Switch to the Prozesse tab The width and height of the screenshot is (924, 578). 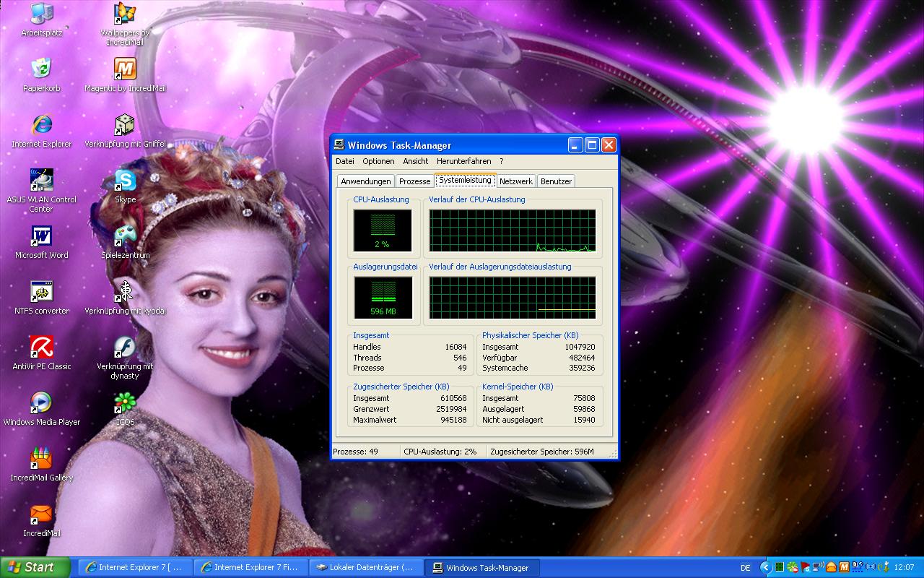coord(414,181)
